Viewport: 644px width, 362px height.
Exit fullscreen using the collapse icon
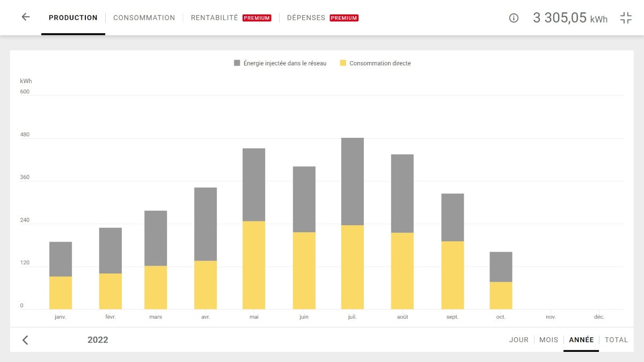[x=626, y=18]
